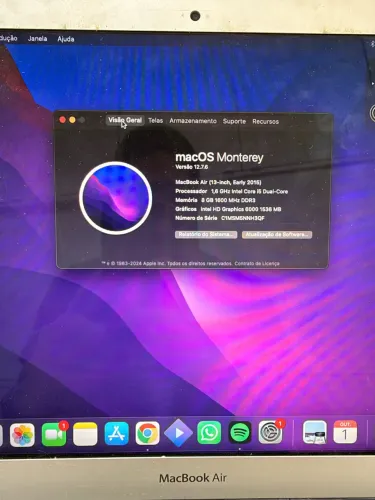Screen dimensions: 375x500
Task: Close the About This Mac window
Action: 62,120
